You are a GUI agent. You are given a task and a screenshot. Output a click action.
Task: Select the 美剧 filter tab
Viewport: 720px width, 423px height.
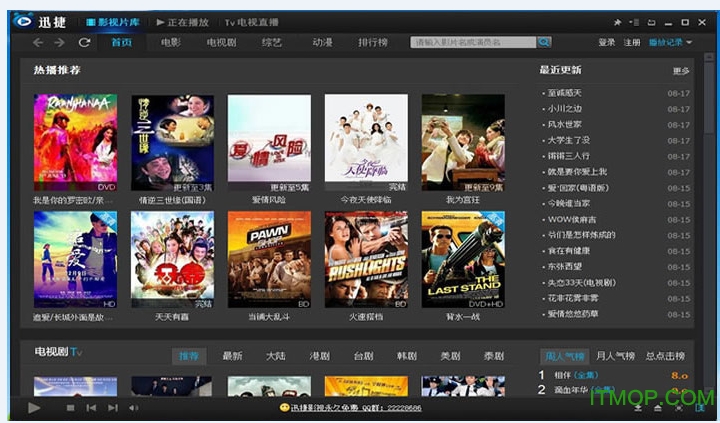pos(450,356)
